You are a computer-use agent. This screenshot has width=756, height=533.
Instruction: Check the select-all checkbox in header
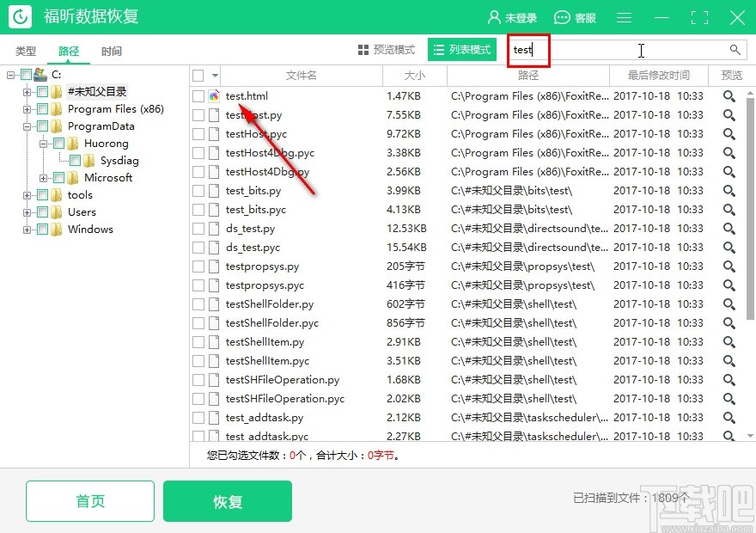(x=198, y=76)
